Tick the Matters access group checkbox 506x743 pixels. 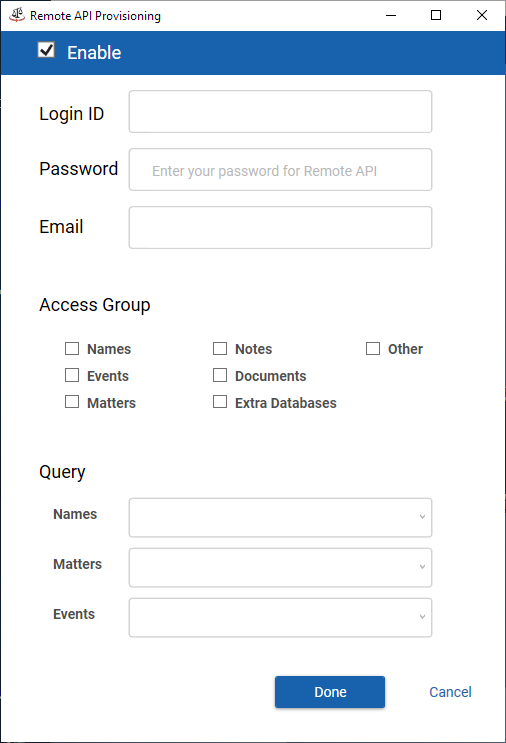click(72, 402)
